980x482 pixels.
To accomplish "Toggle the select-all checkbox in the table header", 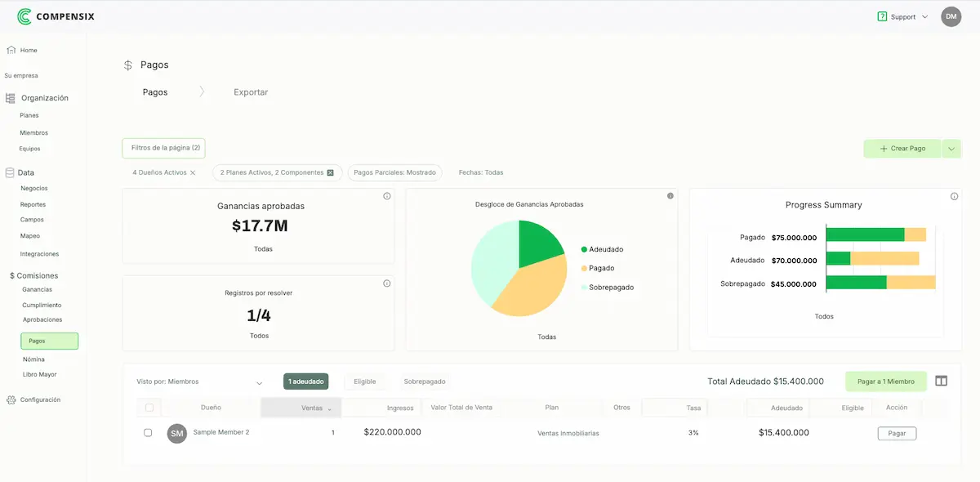I will tap(149, 408).
